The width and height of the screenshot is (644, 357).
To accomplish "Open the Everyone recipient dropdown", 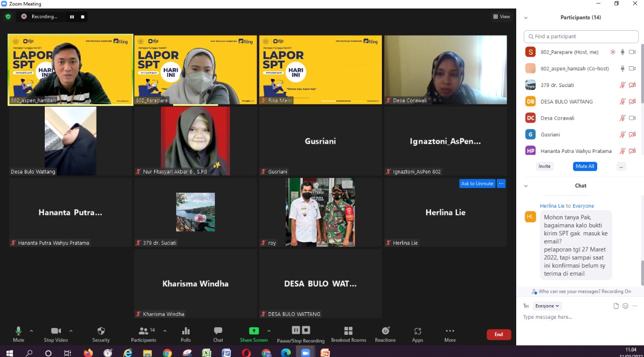I will 547,306.
